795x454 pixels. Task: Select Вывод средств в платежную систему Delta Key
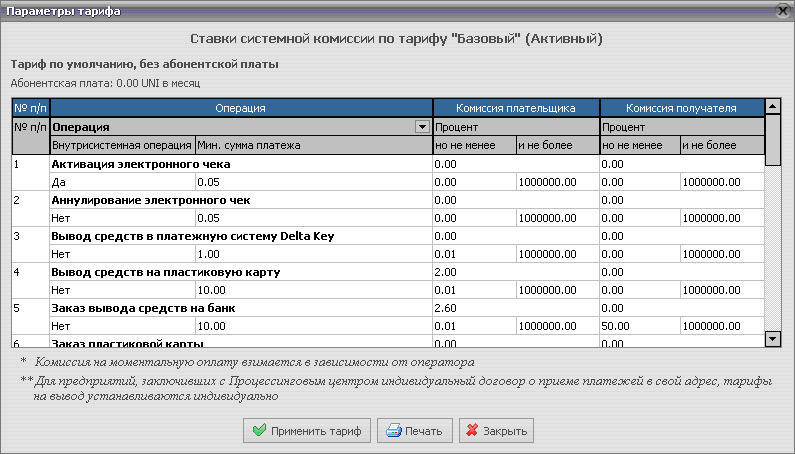pos(192,236)
